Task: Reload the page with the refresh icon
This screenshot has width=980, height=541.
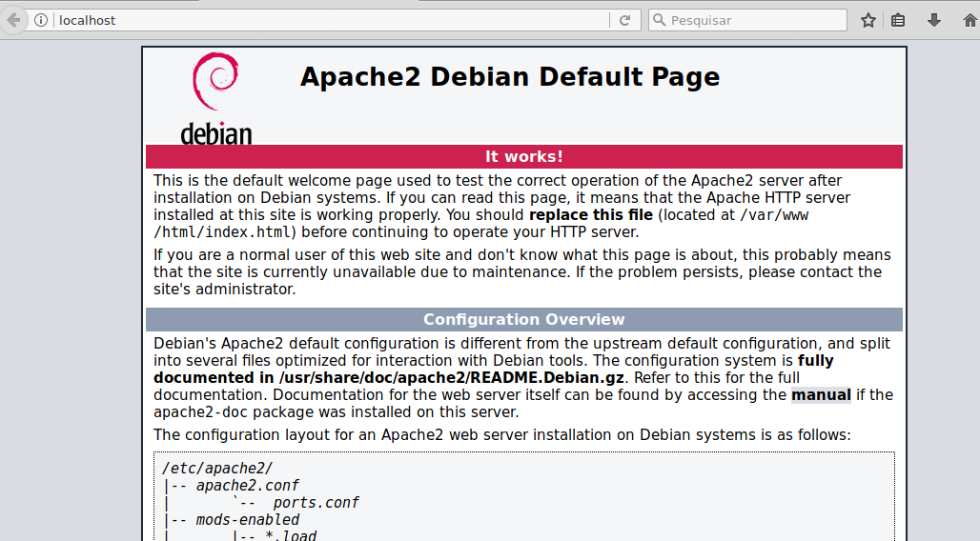Action: [624, 20]
